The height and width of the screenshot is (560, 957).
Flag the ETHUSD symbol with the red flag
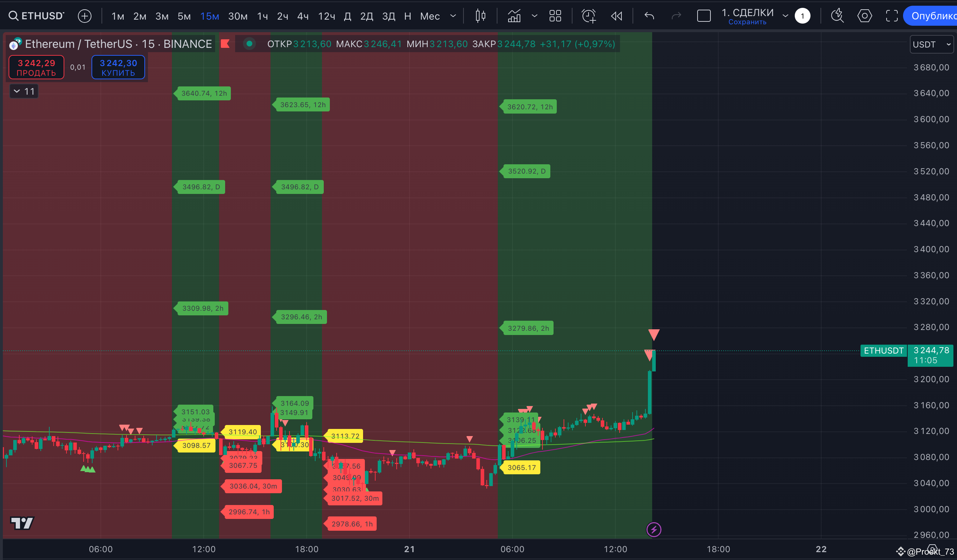(x=225, y=44)
